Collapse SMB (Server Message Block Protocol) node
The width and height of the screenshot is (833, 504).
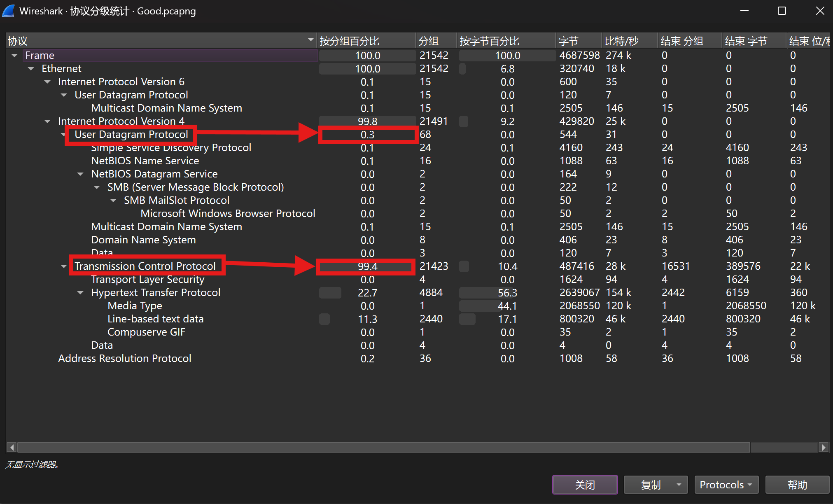(x=97, y=187)
